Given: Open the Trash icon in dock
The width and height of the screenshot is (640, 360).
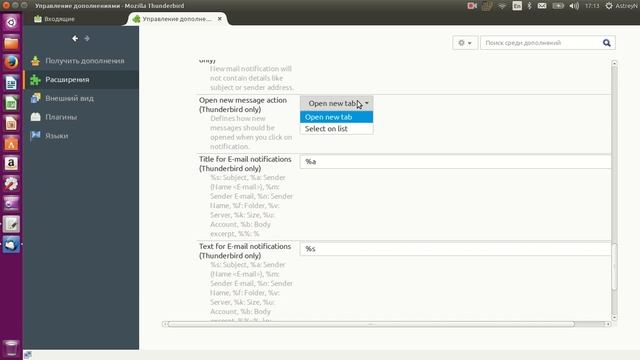Looking at the screenshot, I should pyautogui.click(x=11, y=348).
